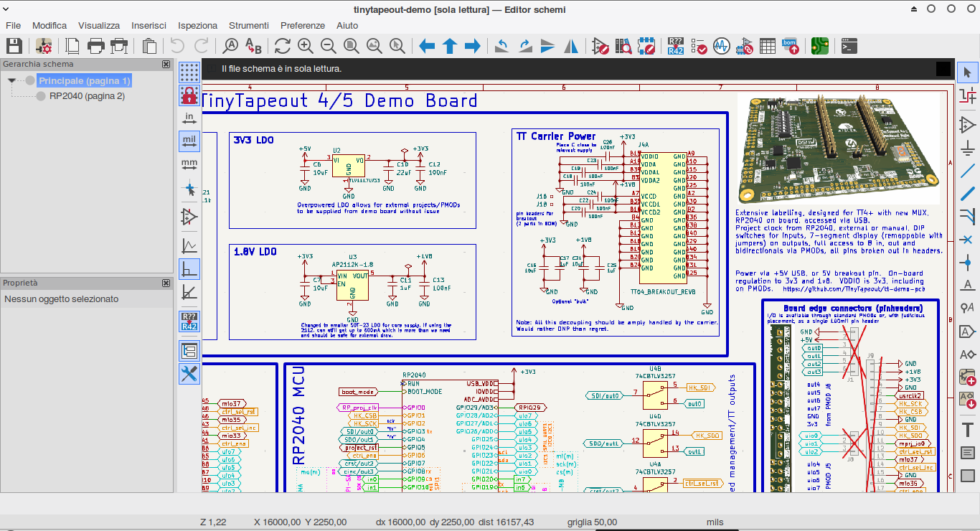Launch the simulator waveform tool
This screenshot has width=980, height=531.
(721, 47)
